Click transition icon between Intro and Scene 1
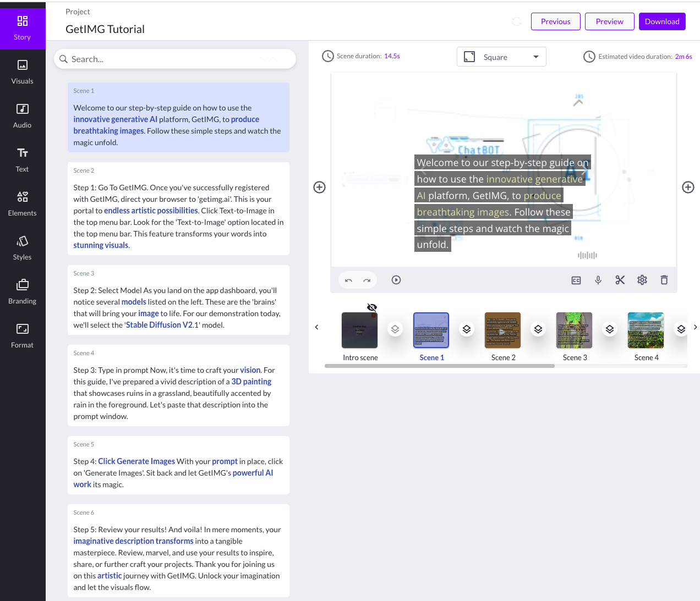Viewport: 700px width, 601px height. point(395,329)
